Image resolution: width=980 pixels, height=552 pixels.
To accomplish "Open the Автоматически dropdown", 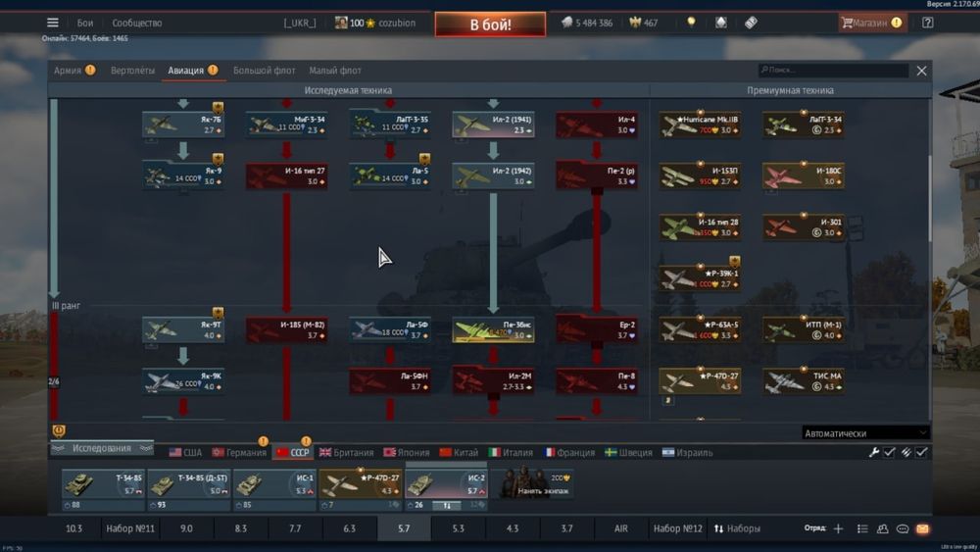I will [865, 433].
